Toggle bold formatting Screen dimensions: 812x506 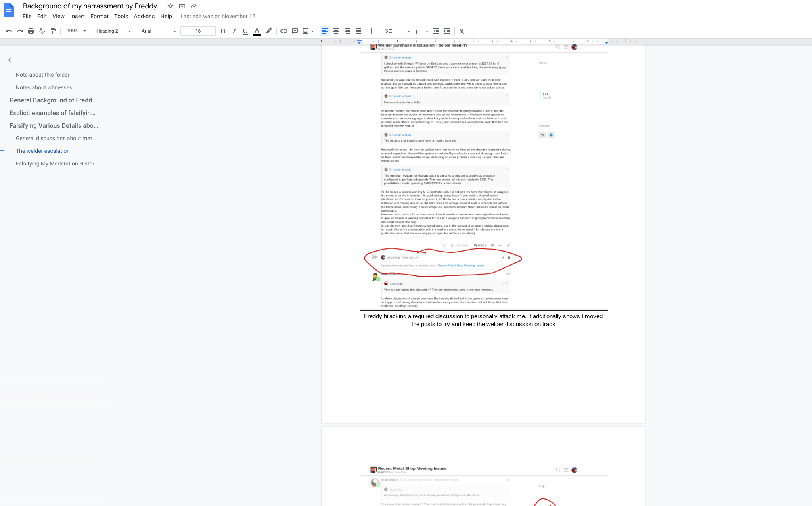(223, 31)
